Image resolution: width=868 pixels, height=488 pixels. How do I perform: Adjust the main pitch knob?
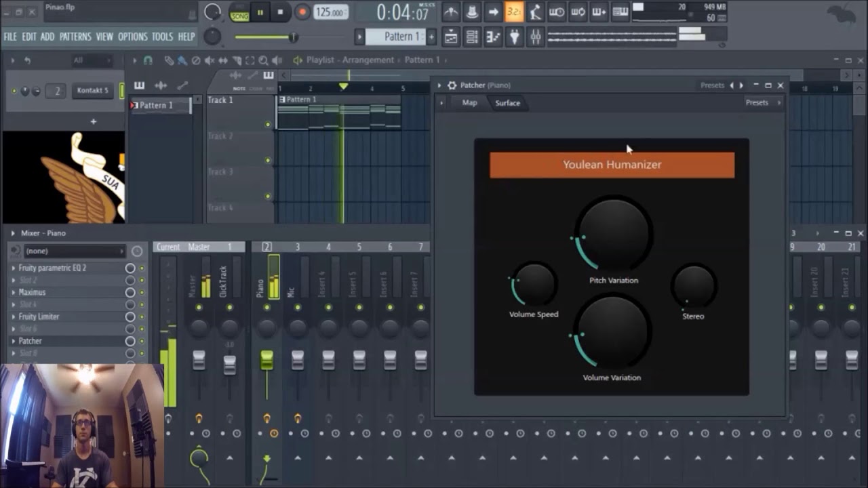[212, 37]
